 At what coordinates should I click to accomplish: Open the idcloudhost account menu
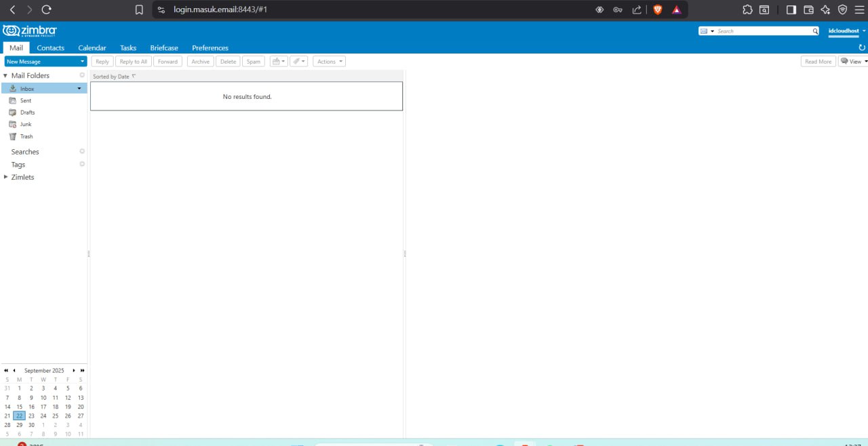pyautogui.click(x=847, y=31)
